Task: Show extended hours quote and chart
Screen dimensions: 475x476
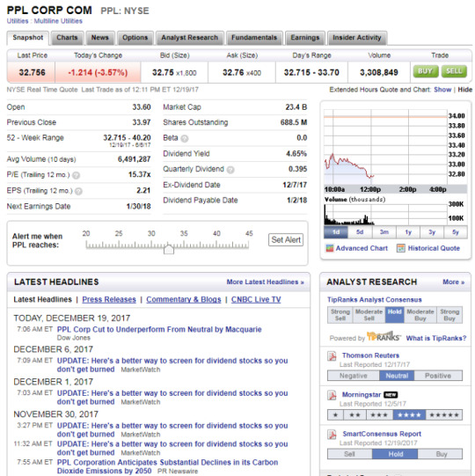Action: click(x=442, y=90)
